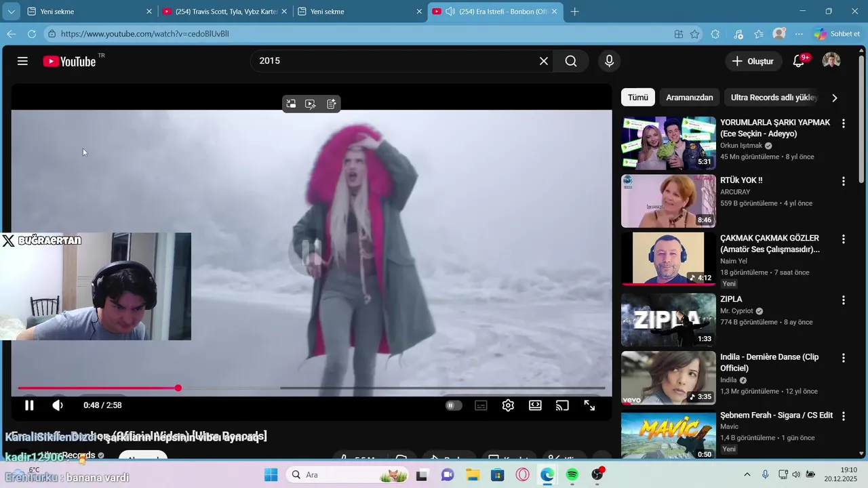Screen dimensions: 868x488
Task: Open tab actions menu dropdown
Action: [11, 12]
